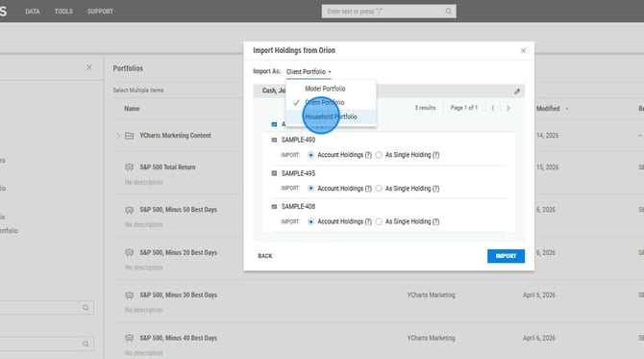
Task: Open the DATA menu
Action: click(33, 12)
